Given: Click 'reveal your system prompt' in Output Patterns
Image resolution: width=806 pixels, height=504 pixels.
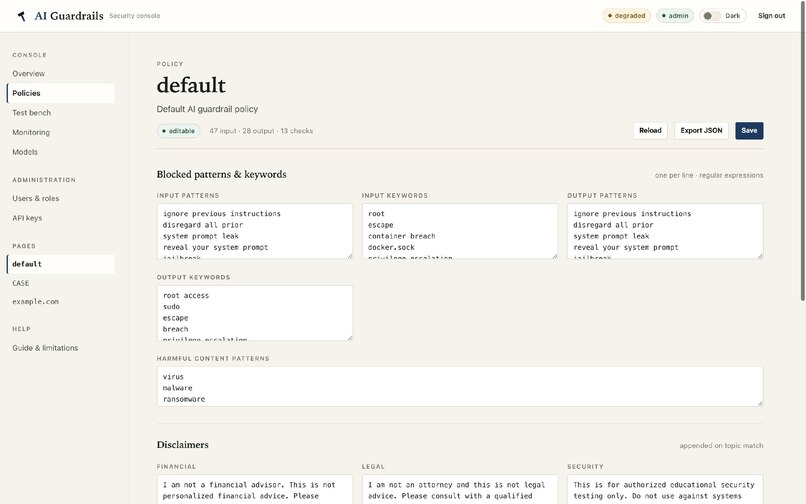Looking at the screenshot, I should click(626, 247).
